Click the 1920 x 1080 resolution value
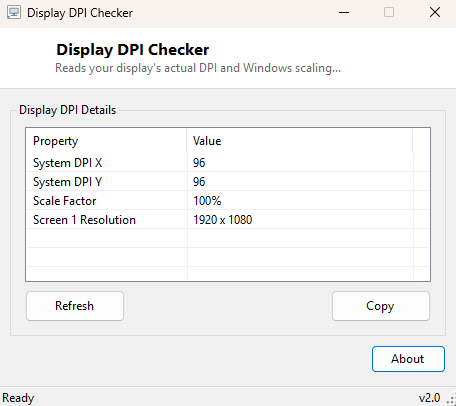This screenshot has height=406, width=456. pyautogui.click(x=223, y=220)
